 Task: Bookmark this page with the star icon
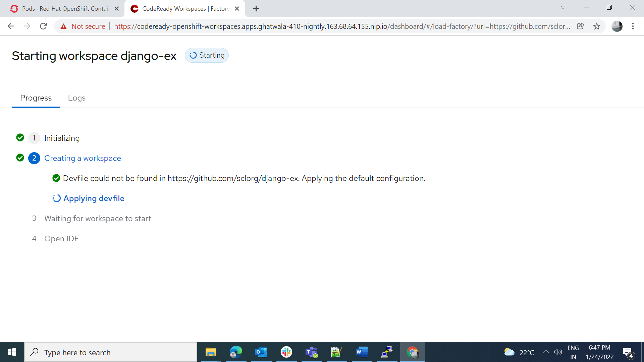[597, 26]
